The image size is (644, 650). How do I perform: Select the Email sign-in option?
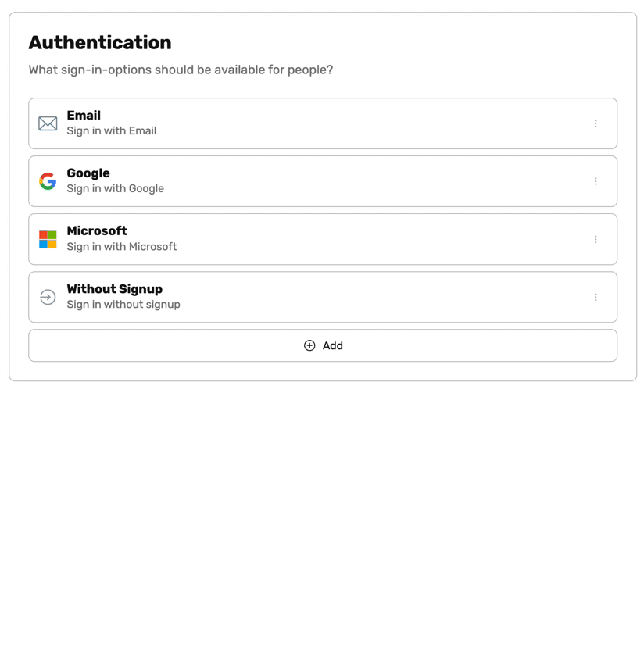(313, 123)
